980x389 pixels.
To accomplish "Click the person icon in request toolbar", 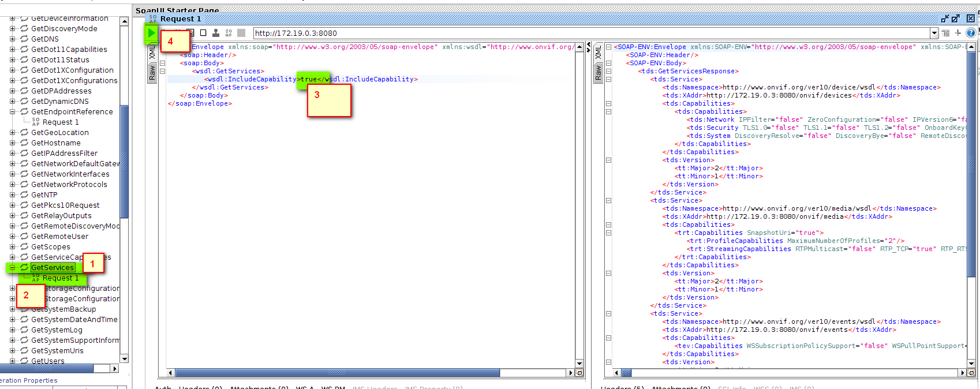I will pos(216,33).
